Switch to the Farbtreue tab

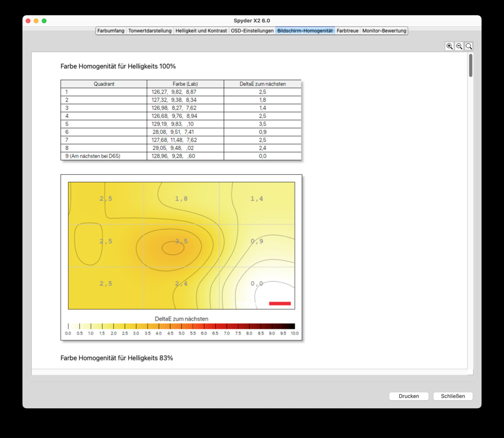[x=347, y=31]
